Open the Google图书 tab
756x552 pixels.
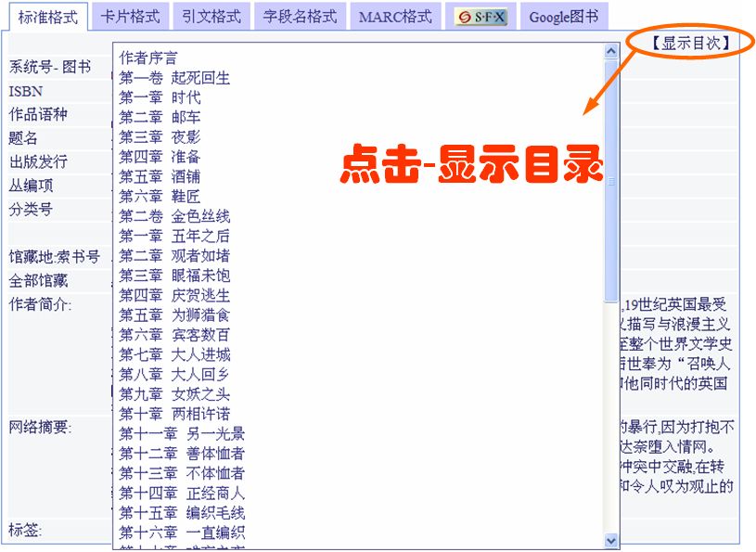pyautogui.click(x=564, y=17)
